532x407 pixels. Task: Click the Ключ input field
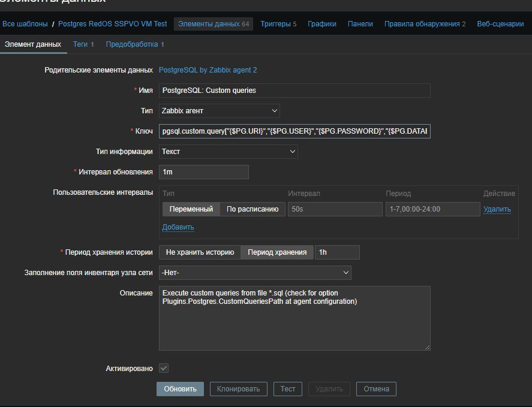click(294, 131)
